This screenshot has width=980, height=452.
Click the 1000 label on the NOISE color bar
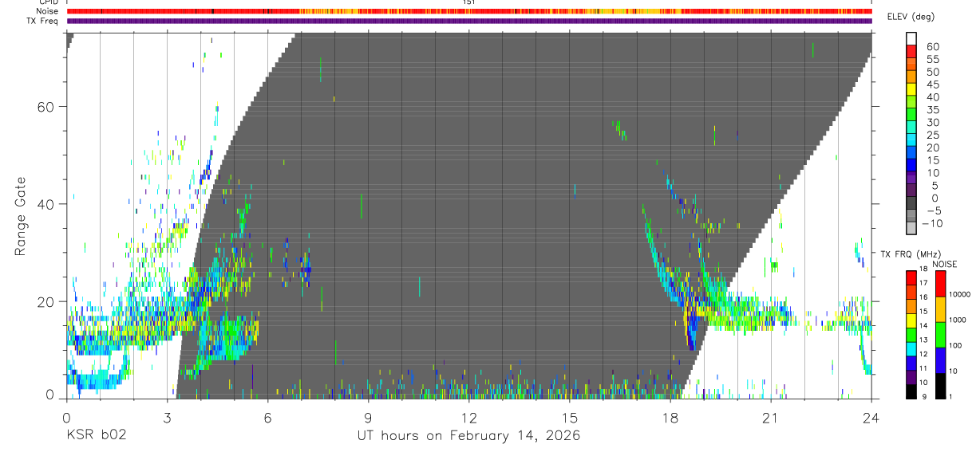[x=956, y=320]
